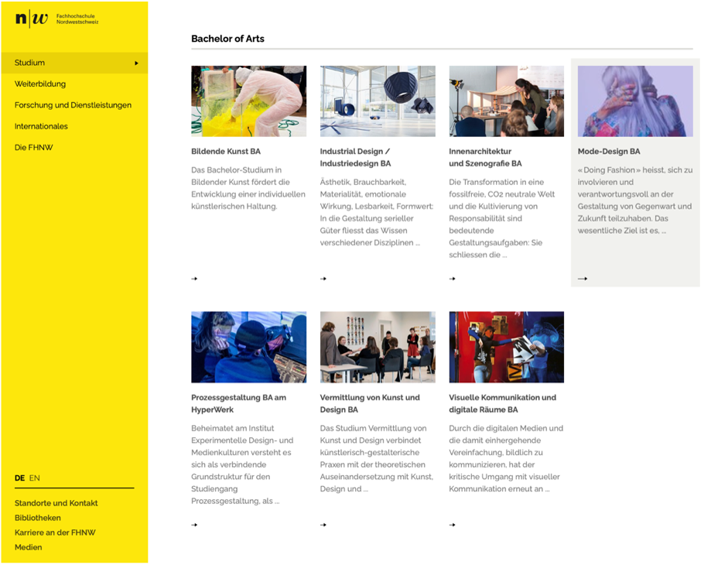728x565 pixels.
Task: Open the Karriere an der FHNW link
Action: coord(55,532)
